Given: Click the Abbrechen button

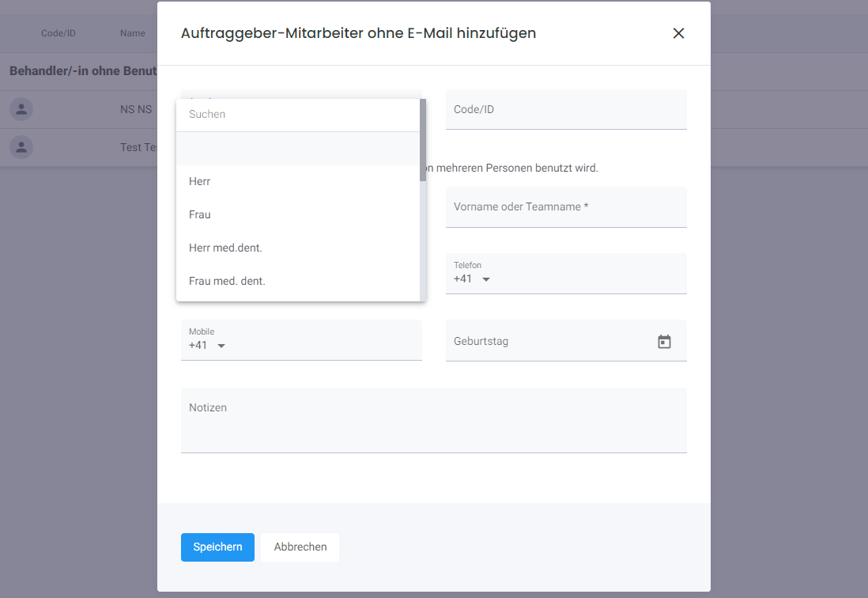Looking at the screenshot, I should click(x=300, y=547).
